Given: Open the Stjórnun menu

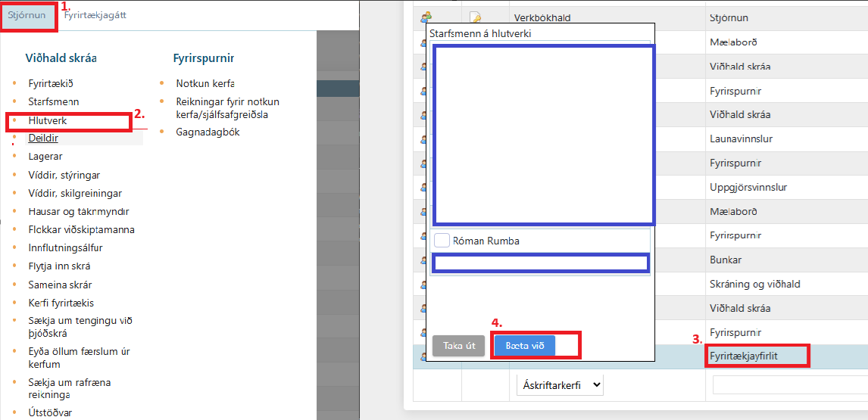Looking at the screenshot, I should (27, 15).
